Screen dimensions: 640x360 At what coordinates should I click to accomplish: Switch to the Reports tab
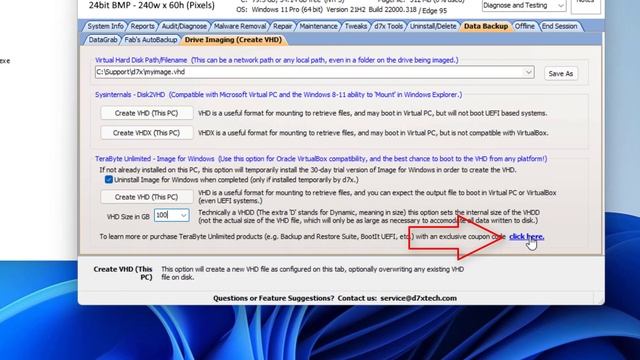(x=142, y=26)
